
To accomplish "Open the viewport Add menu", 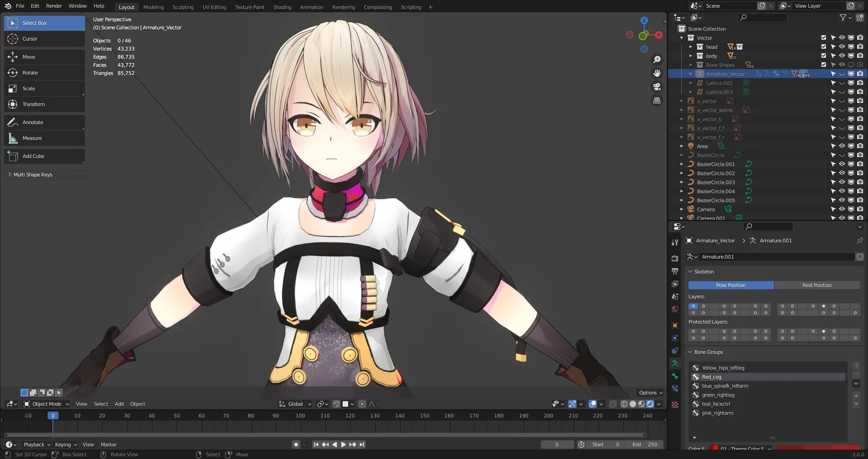I will tap(119, 404).
